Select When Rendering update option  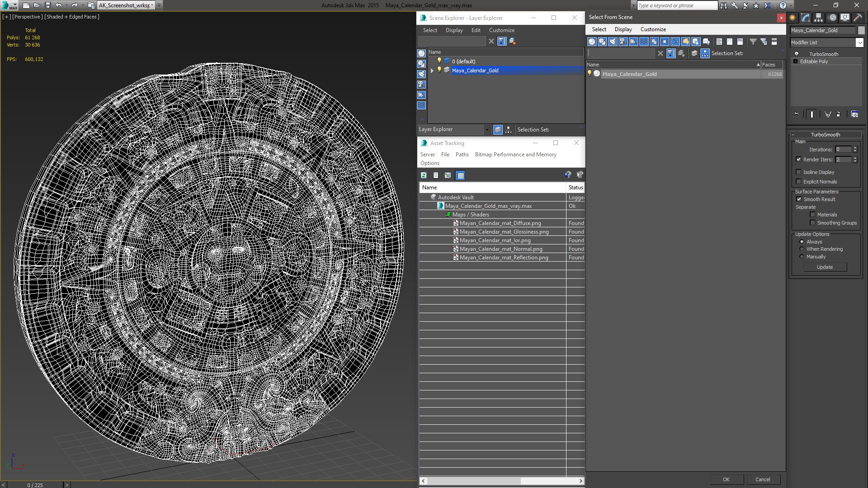tap(802, 249)
